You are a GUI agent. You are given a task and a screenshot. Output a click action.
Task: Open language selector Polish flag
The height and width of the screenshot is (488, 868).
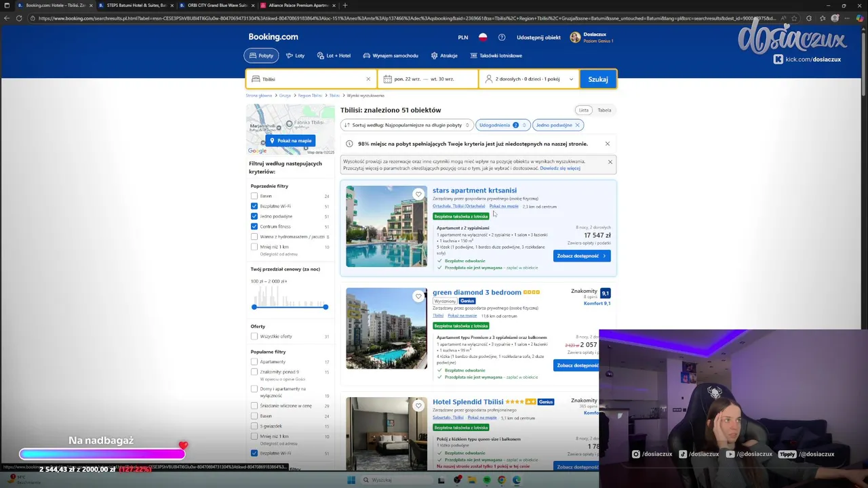(483, 38)
